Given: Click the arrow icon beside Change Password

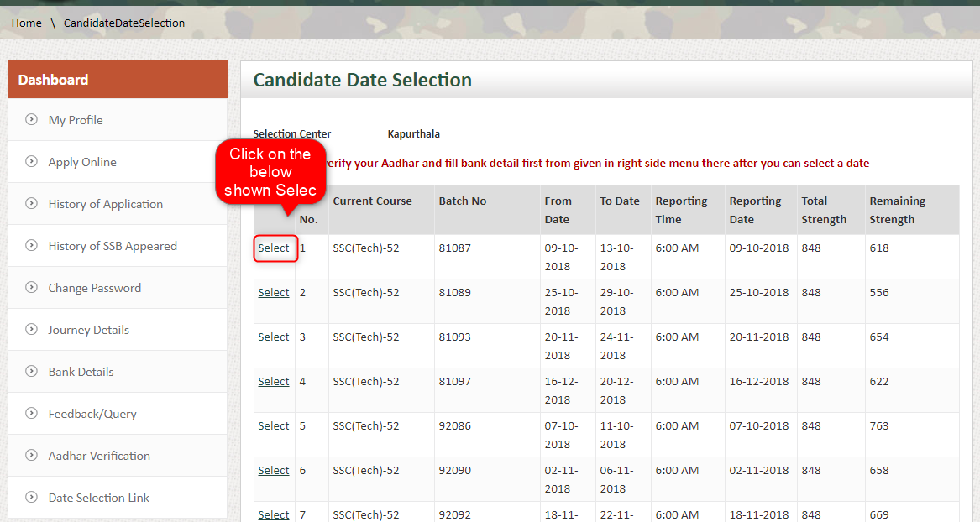Looking at the screenshot, I should [30, 288].
